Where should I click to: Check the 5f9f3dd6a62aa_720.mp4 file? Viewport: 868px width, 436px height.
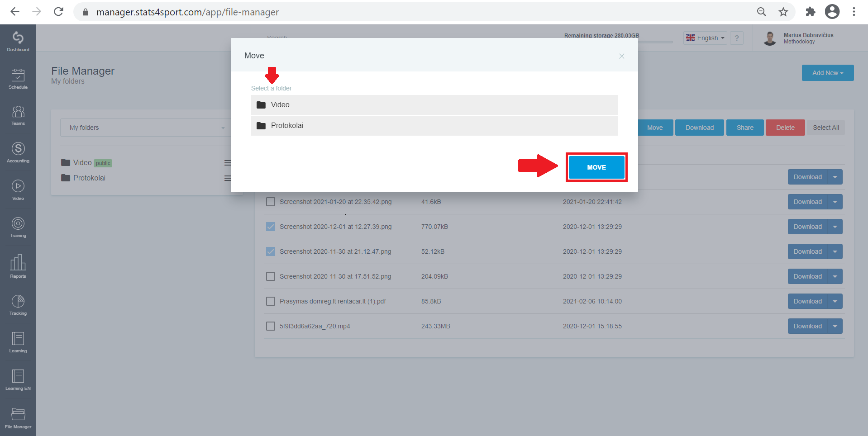271,326
